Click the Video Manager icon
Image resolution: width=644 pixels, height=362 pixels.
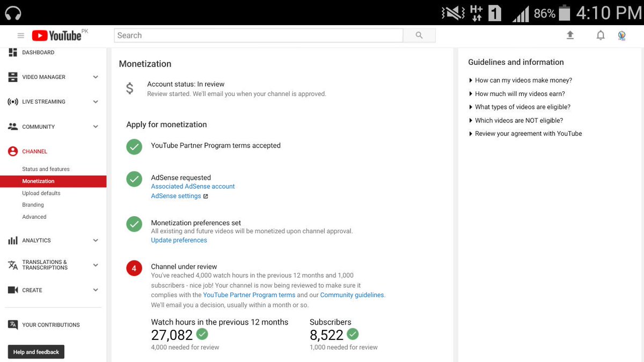13,77
